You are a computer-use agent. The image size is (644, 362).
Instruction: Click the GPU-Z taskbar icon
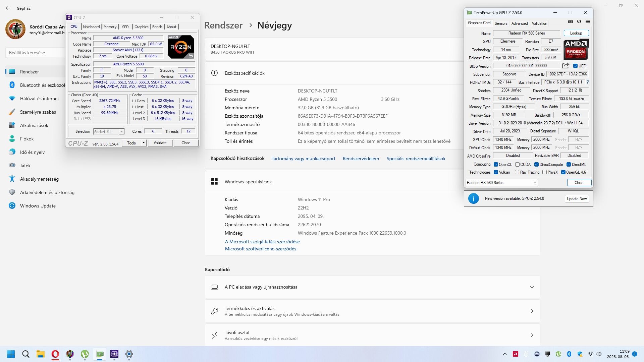point(100,354)
